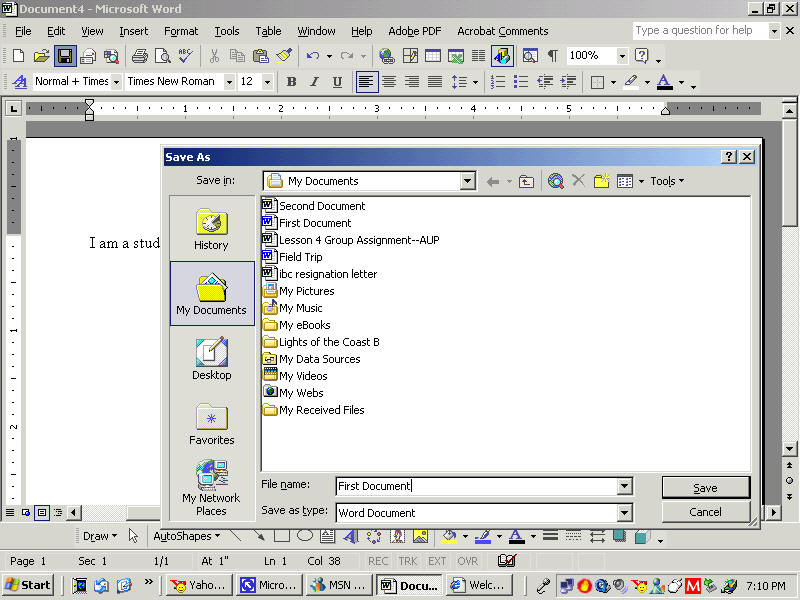Viewport: 800px width, 600px height.
Task: Click the Fill Color bucket on Drawing toolbar
Action: (x=449, y=536)
